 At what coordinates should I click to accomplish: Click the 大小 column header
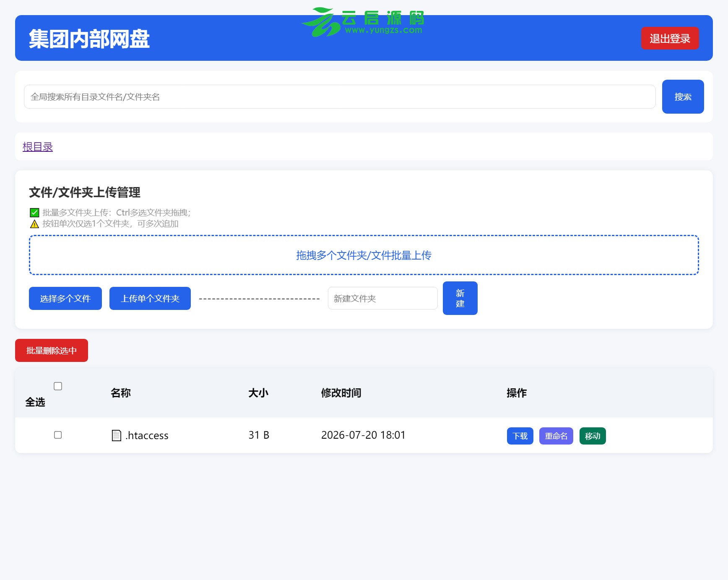[x=258, y=393]
